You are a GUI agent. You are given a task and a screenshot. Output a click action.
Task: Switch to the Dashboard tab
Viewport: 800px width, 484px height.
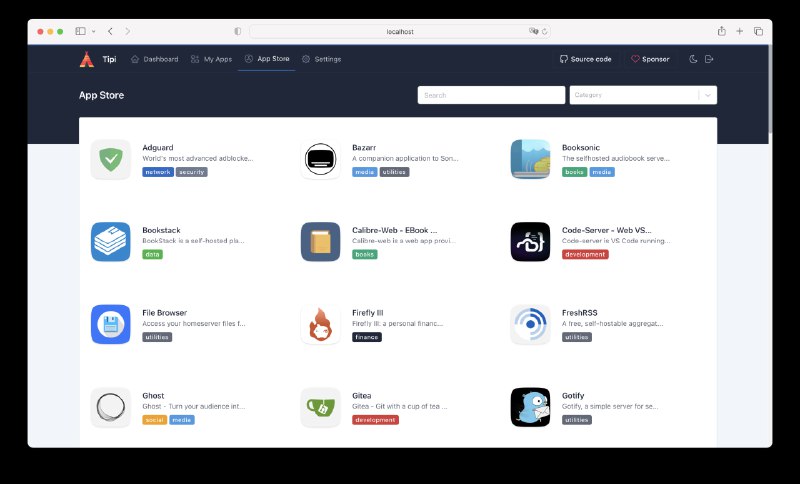[x=154, y=59]
